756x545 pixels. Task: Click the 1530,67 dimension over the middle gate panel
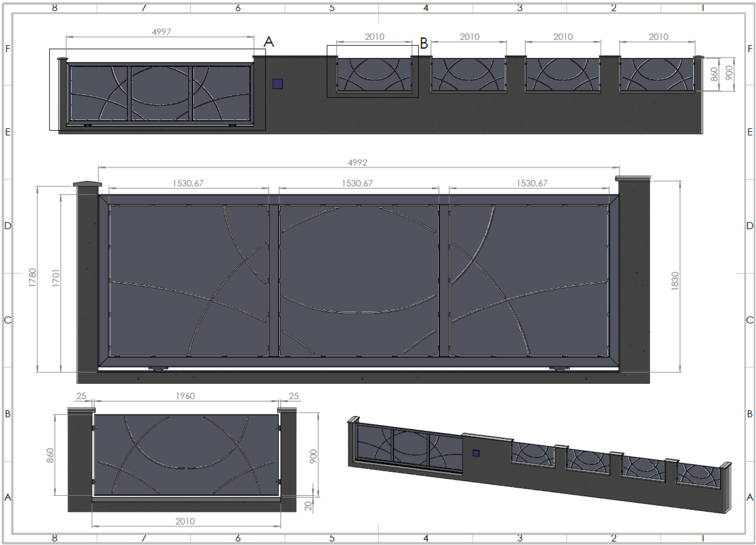click(357, 183)
